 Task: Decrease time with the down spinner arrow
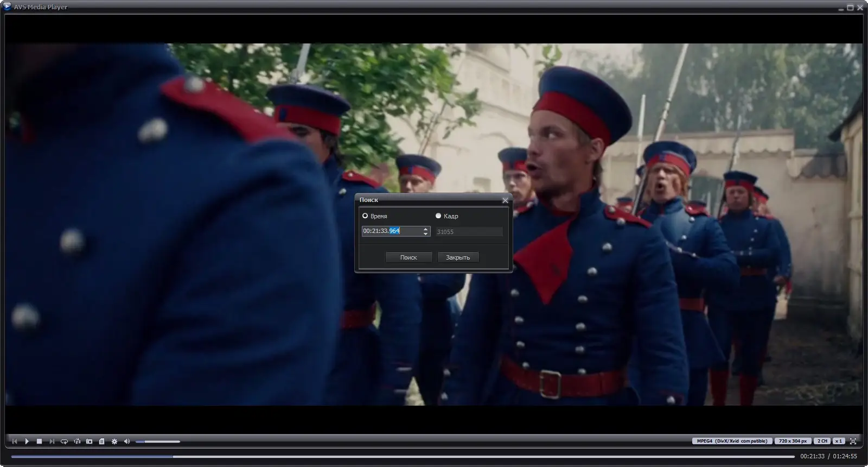pyautogui.click(x=426, y=234)
